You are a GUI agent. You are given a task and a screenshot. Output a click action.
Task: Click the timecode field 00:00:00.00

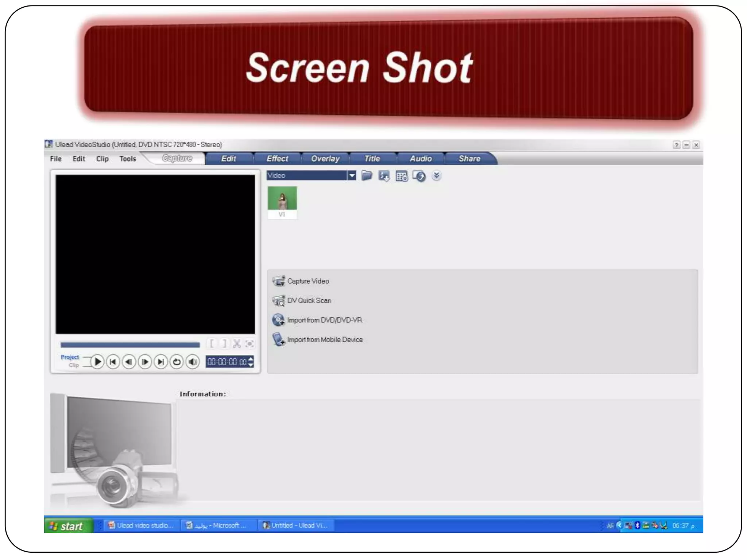pyautogui.click(x=227, y=362)
